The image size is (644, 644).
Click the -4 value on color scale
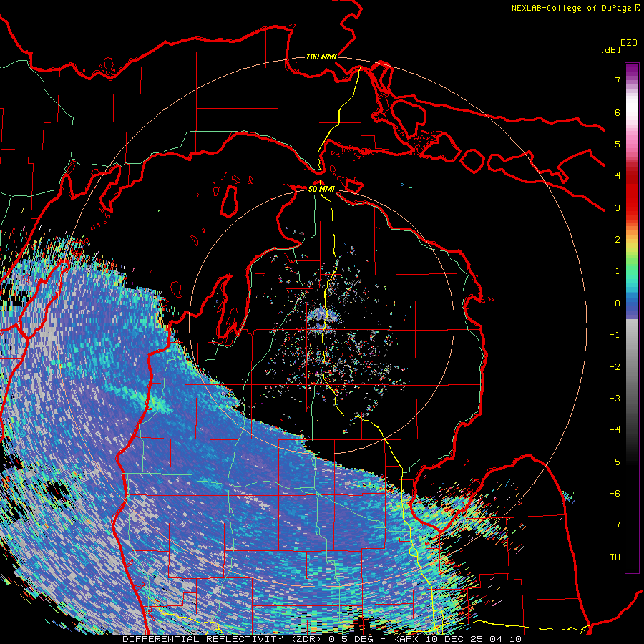tap(615, 430)
